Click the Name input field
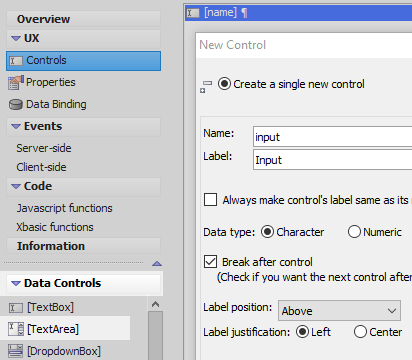 coord(333,136)
